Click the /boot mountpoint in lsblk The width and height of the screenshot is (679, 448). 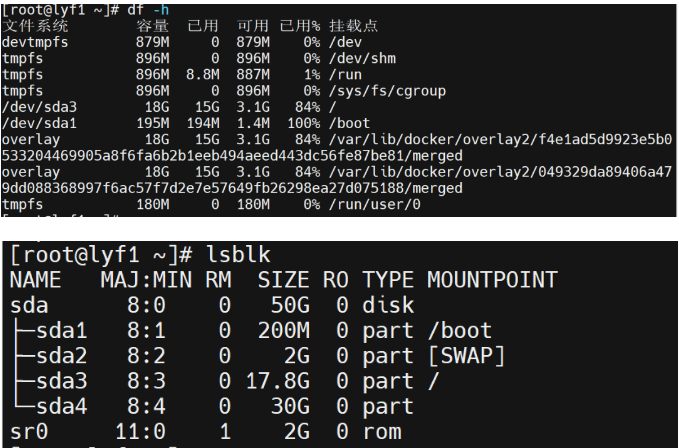coord(459,331)
